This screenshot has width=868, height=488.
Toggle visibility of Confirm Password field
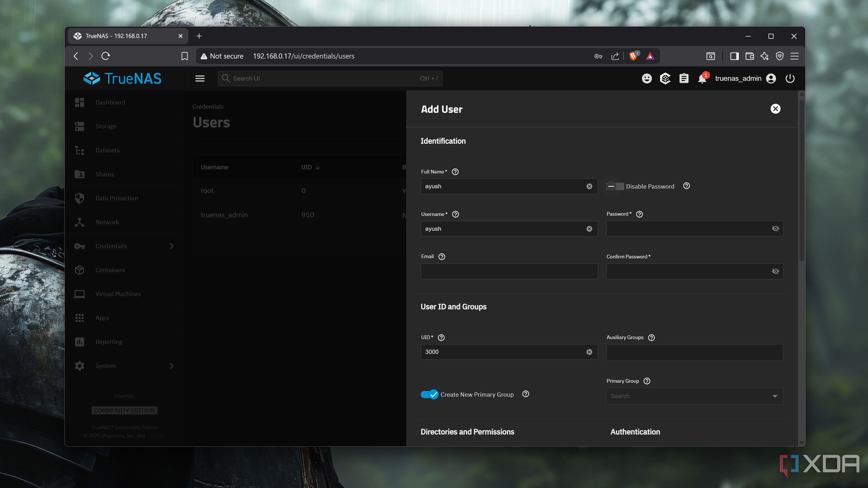tap(775, 271)
